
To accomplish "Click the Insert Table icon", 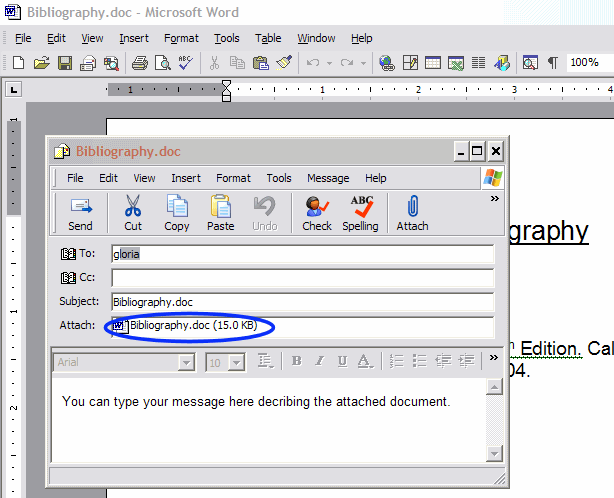I will click(433, 63).
